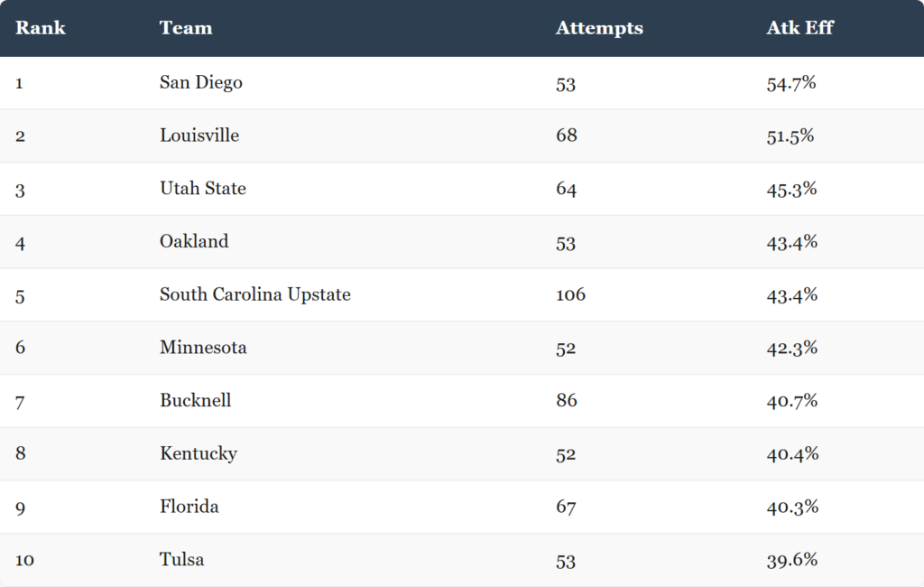Screen dimensions: 924x587
Task: Click the Rank column header
Action: pyautogui.click(x=40, y=28)
